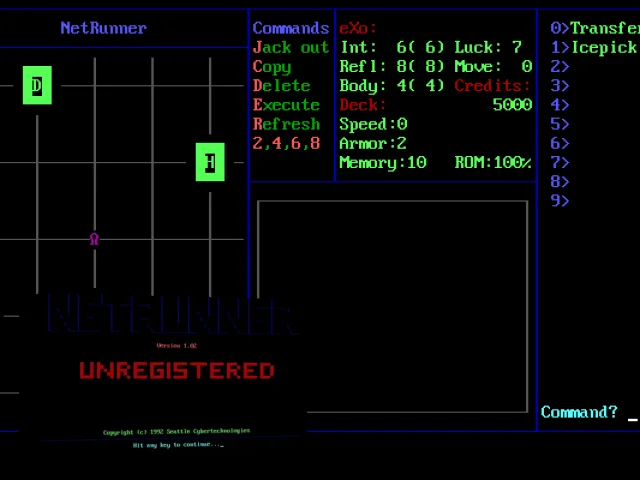
Task: Select the green D node on the grid
Action: click(x=37, y=85)
